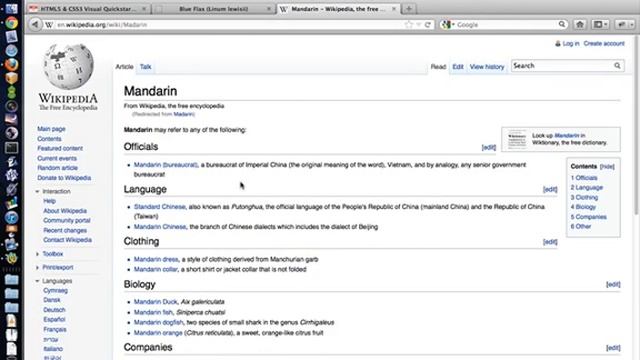Click the rightmost browser toolbar add-on icon
This screenshot has width=640, height=360.
pyautogui.click(x=621, y=24)
